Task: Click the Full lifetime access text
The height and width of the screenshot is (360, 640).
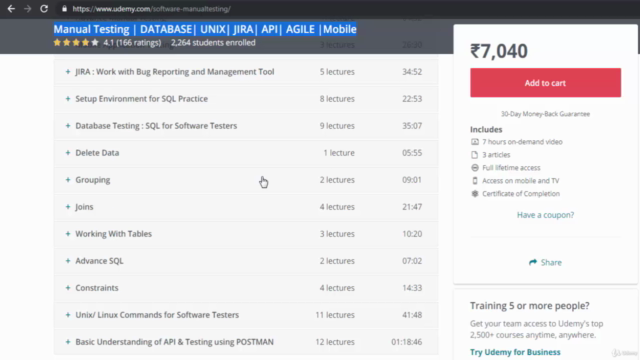Action: point(511,168)
